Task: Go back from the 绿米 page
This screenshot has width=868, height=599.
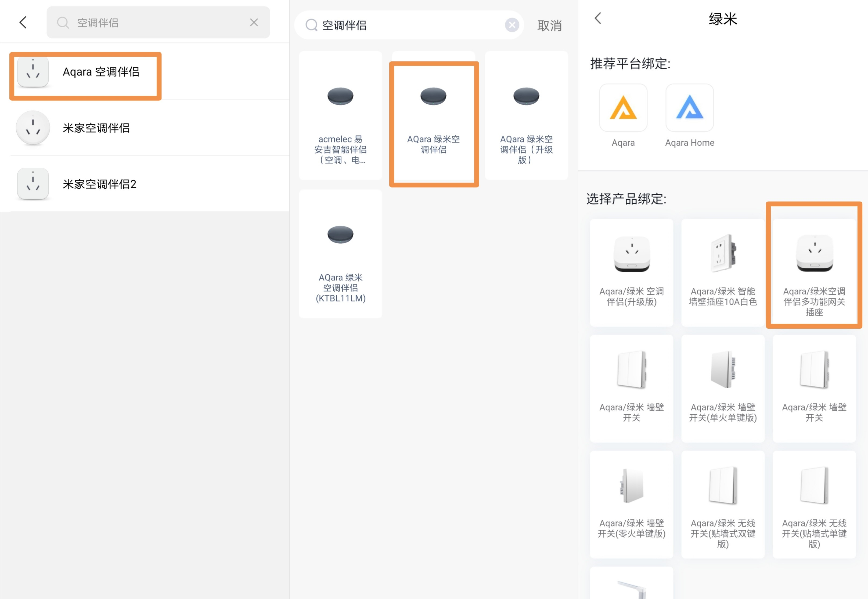Action: (598, 19)
